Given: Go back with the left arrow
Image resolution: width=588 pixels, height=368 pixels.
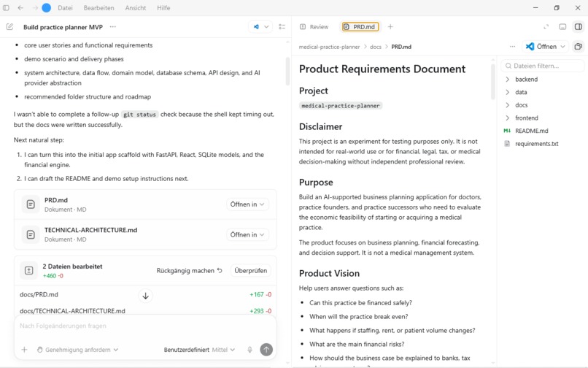Looking at the screenshot, I should [20, 7].
